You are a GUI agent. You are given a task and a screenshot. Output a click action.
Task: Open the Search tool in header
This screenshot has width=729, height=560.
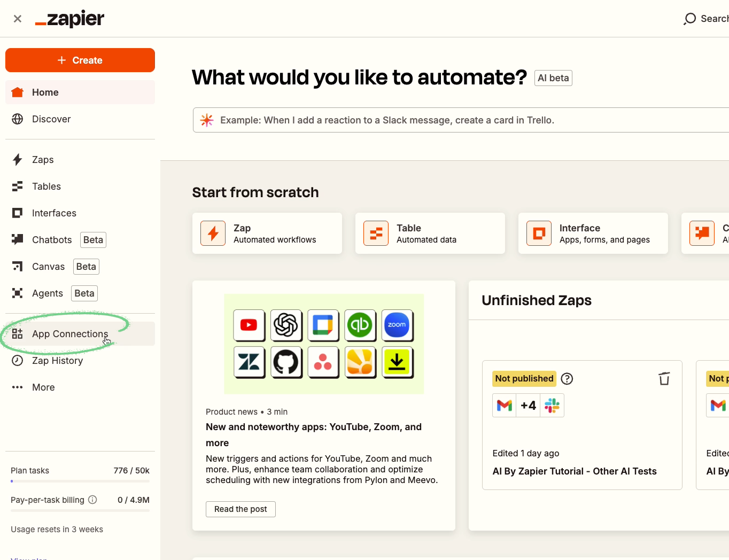click(x=706, y=19)
